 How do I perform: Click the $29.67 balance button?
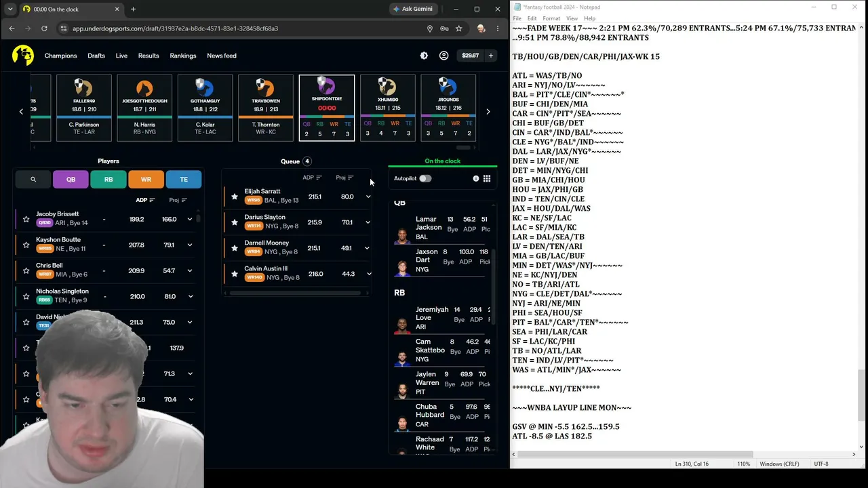470,56
